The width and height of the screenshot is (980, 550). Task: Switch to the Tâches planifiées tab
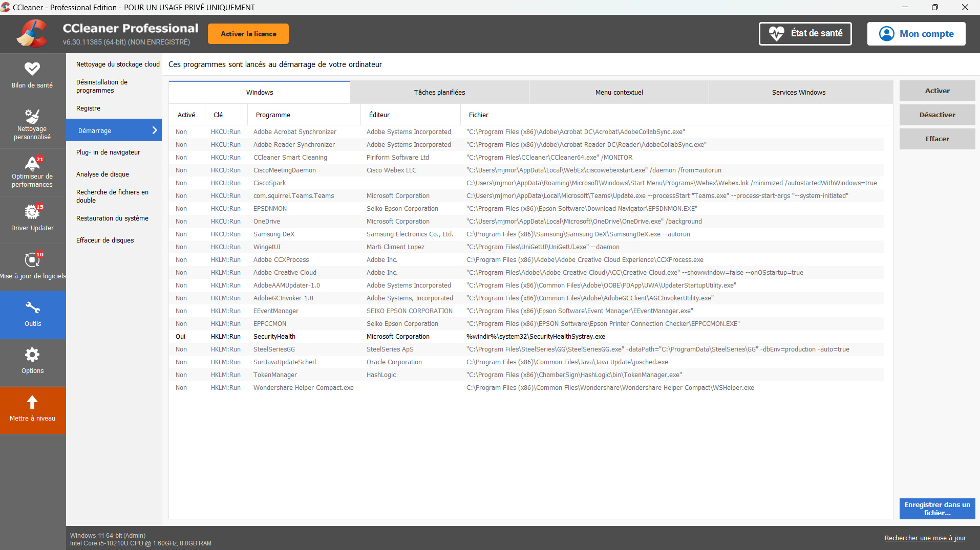(x=439, y=93)
